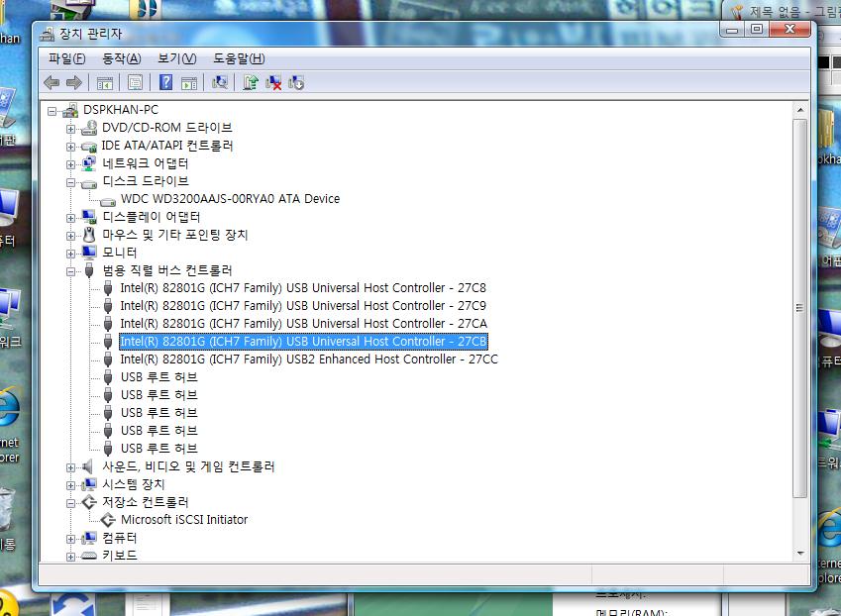
Task: Open help via the blue question-mark icon
Action: [x=166, y=82]
